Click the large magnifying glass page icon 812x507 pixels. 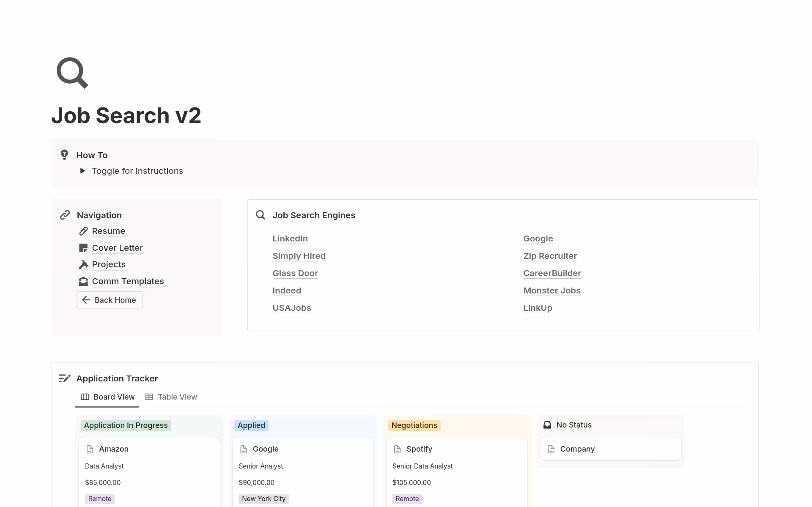pyautogui.click(x=72, y=73)
